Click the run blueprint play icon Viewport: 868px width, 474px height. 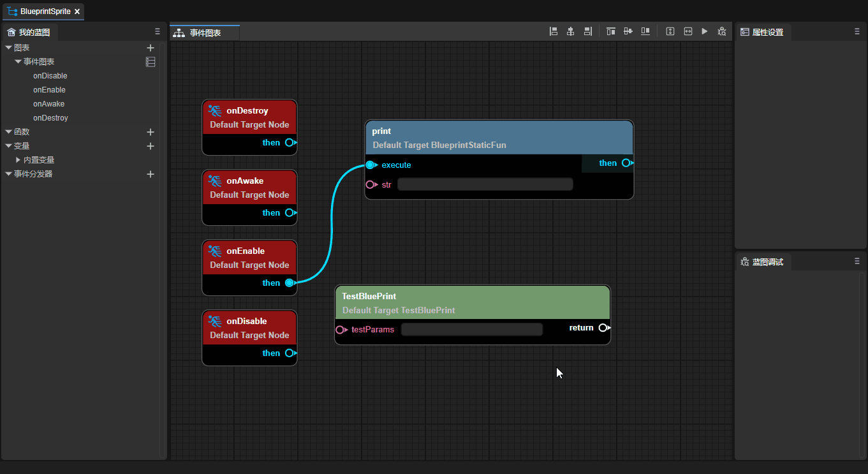click(x=705, y=31)
